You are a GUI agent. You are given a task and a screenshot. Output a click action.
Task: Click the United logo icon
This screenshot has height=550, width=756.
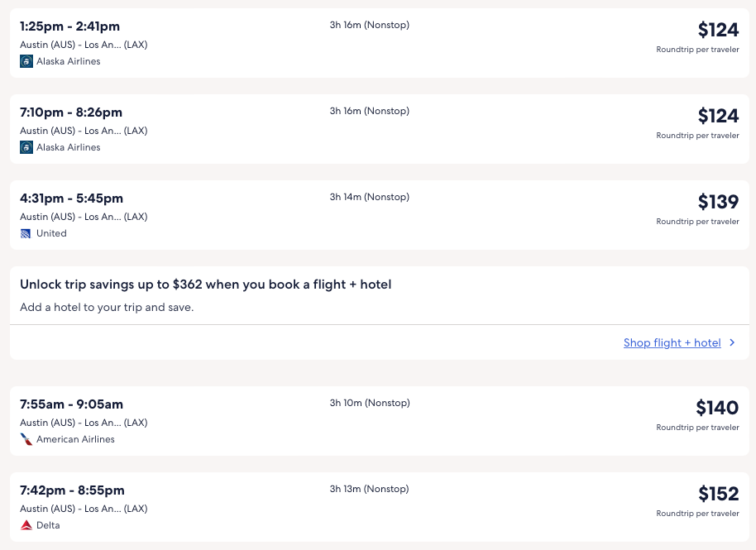tap(26, 233)
